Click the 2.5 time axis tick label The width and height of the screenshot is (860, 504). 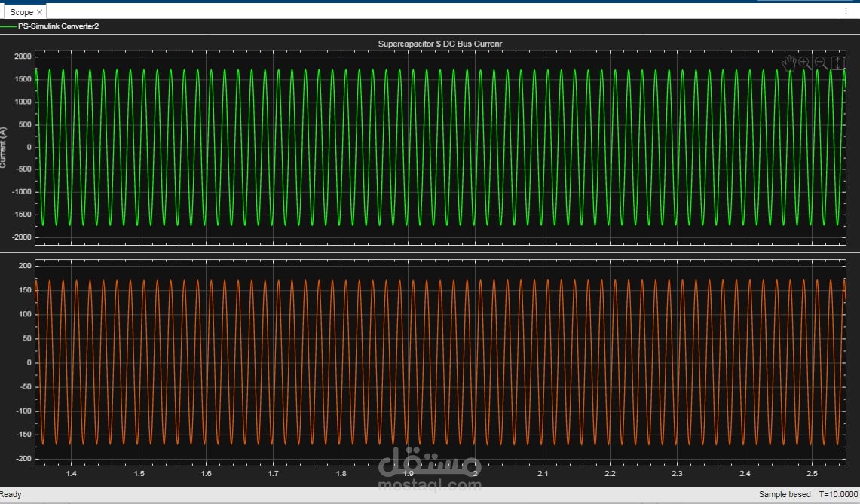(812, 473)
